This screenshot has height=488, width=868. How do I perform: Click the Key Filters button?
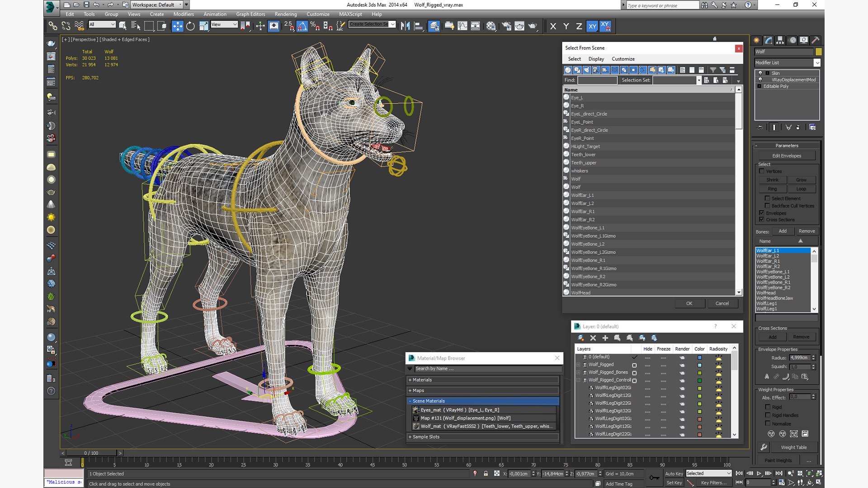point(714,483)
